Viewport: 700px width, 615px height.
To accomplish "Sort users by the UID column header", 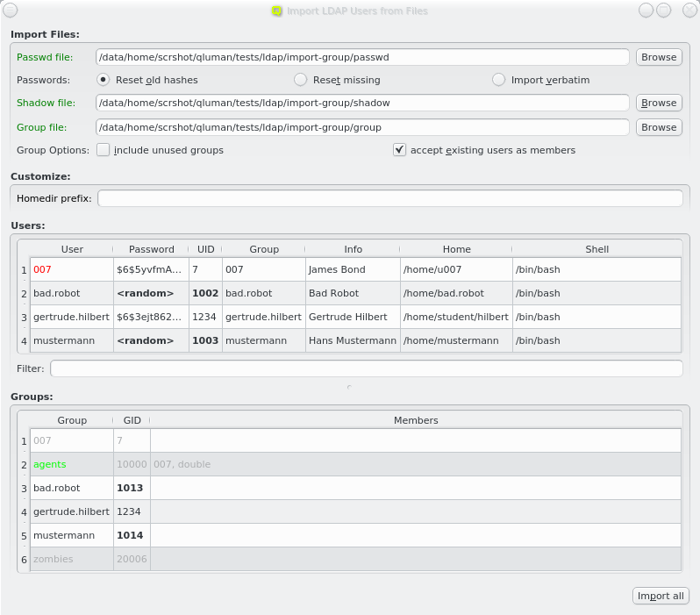I will [205, 249].
